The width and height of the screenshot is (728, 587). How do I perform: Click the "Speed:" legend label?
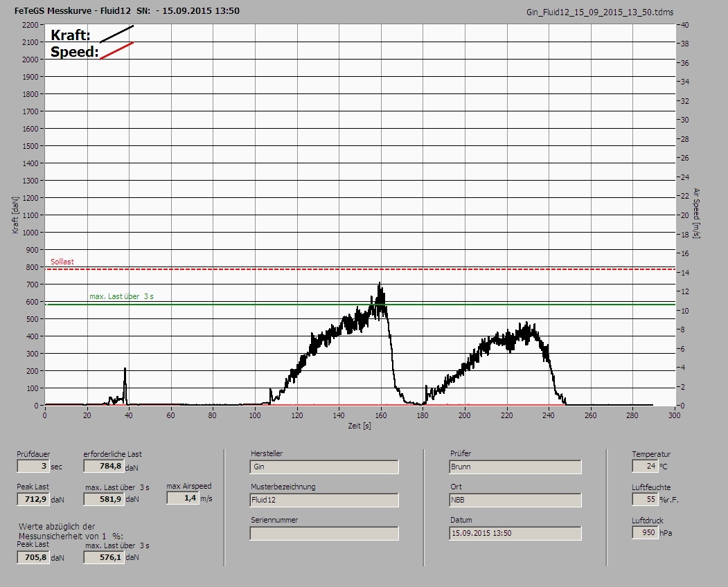[x=74, y=52]
